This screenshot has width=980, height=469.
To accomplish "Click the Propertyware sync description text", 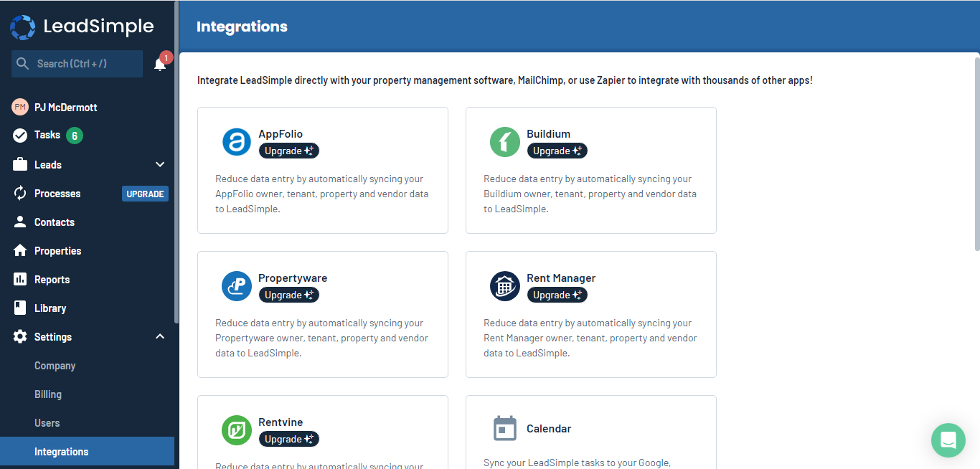I will tap(322, 338).
